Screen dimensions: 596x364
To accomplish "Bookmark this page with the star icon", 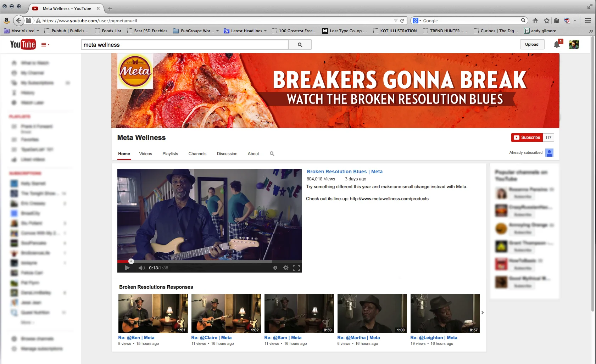I will [x=546, y=21].
